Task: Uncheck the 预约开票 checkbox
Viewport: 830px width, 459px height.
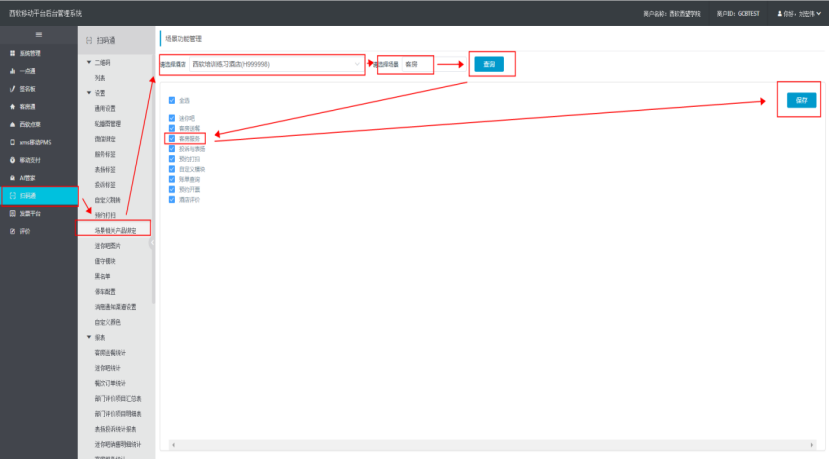Action: click(172, 189)
